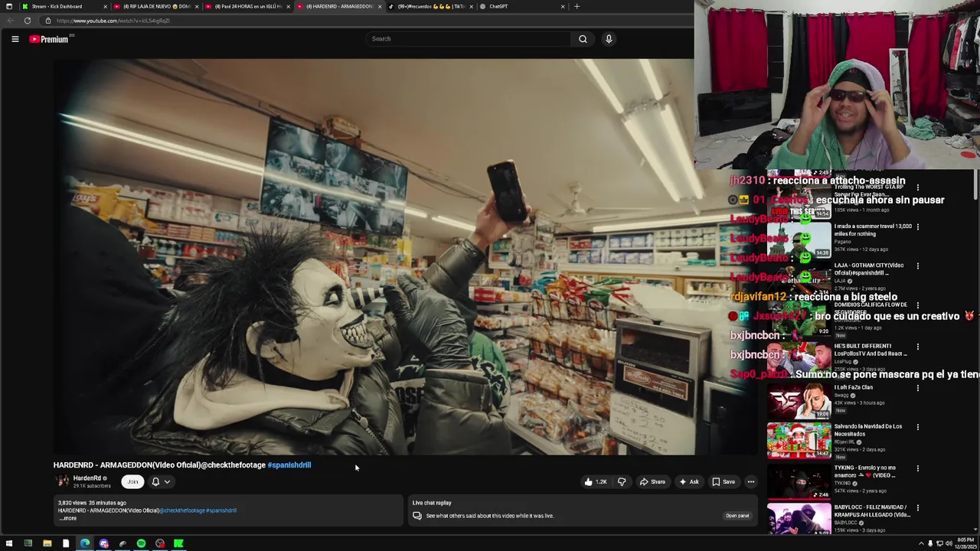Open the volume control in system tray
Screen dimensions: 980x551
click(x=949, y=544)
